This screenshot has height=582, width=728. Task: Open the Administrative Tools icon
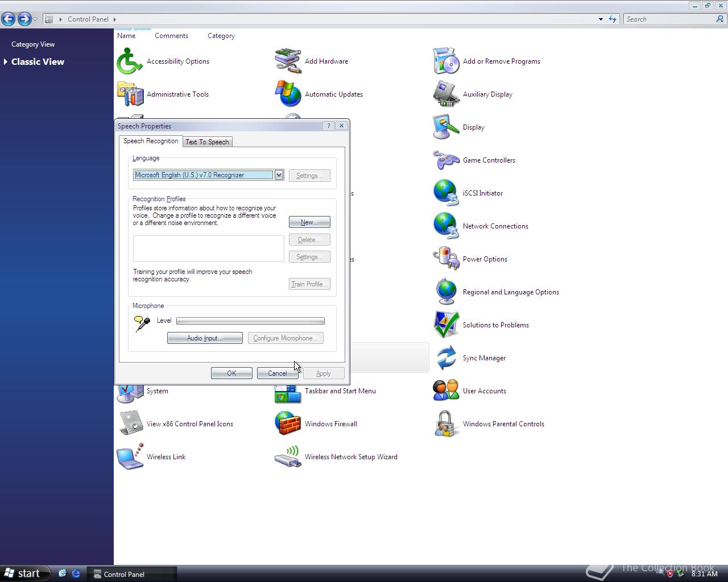[x=130, y=94]
